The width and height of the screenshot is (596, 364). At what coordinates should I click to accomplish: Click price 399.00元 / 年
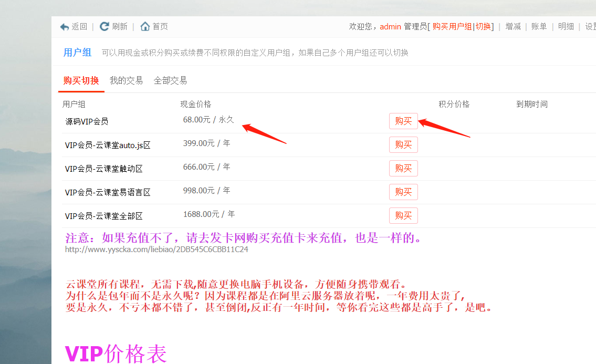[206, 143]
